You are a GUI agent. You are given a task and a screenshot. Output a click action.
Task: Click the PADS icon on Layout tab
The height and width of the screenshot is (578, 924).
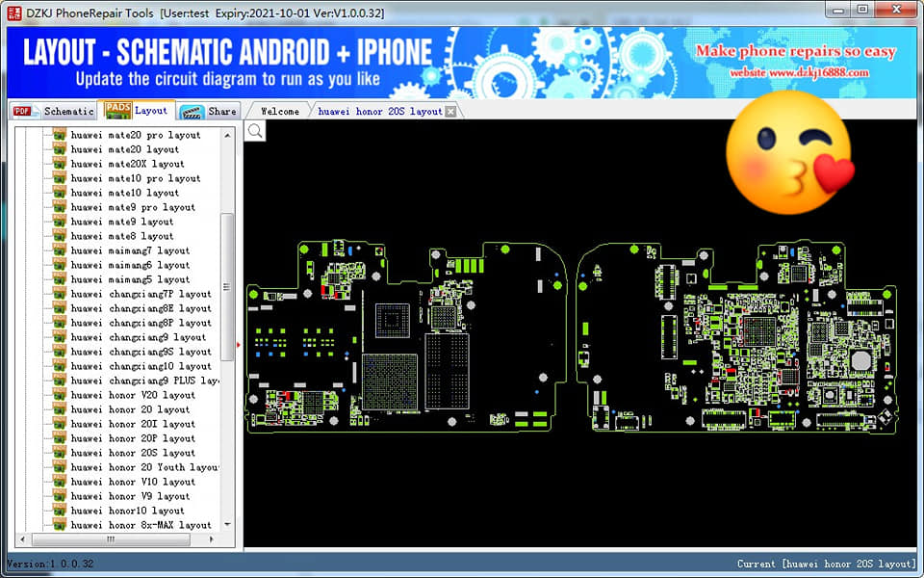pyautogui.click(x=117, y=110)
